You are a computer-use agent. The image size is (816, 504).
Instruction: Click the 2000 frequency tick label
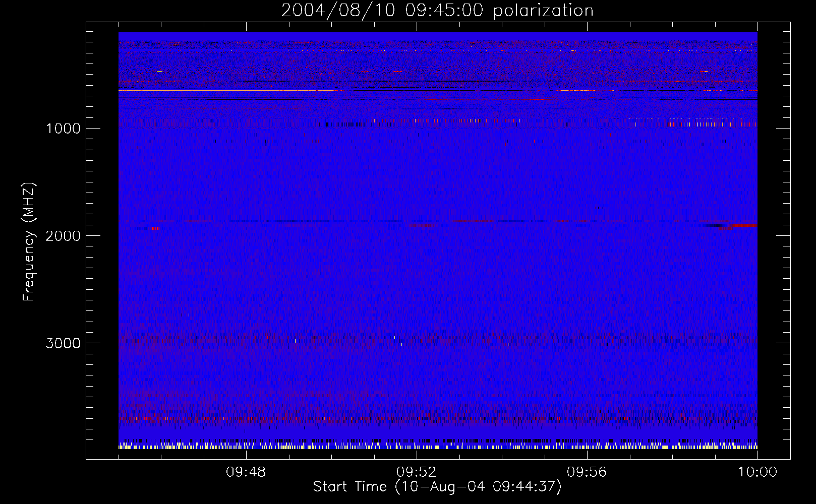[63, 235]
